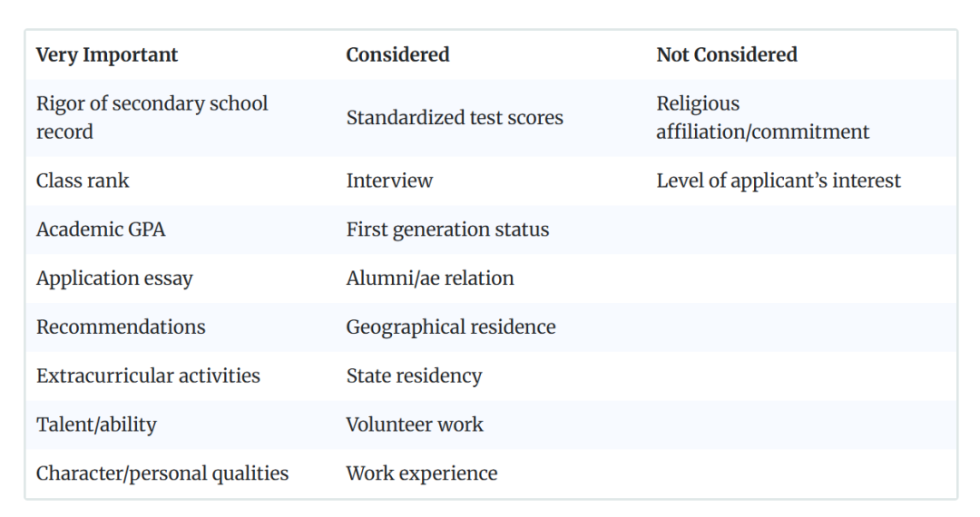Image resolution: width=980 pixels, height=517 pixels.
Task: Select 'Level of applicant's interest' text
Action: coord(779,180)
